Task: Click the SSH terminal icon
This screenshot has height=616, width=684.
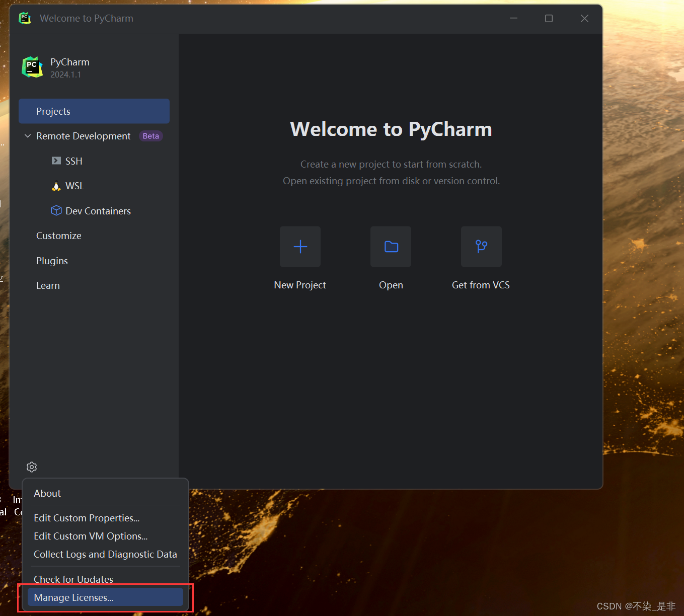Action: (56, 161)
